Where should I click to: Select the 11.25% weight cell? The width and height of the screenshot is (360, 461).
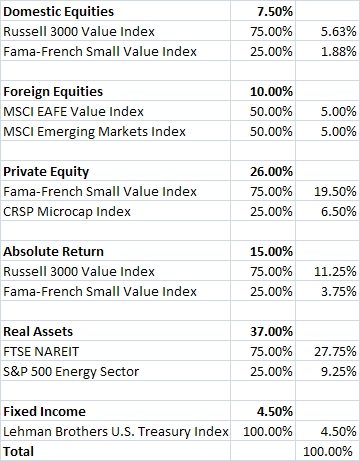(327, 271)
